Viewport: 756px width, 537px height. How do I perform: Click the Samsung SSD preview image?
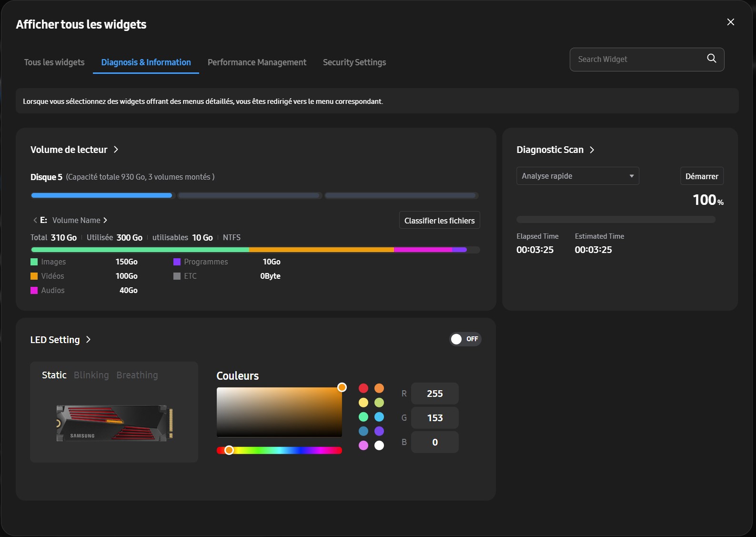click(114, 423)
